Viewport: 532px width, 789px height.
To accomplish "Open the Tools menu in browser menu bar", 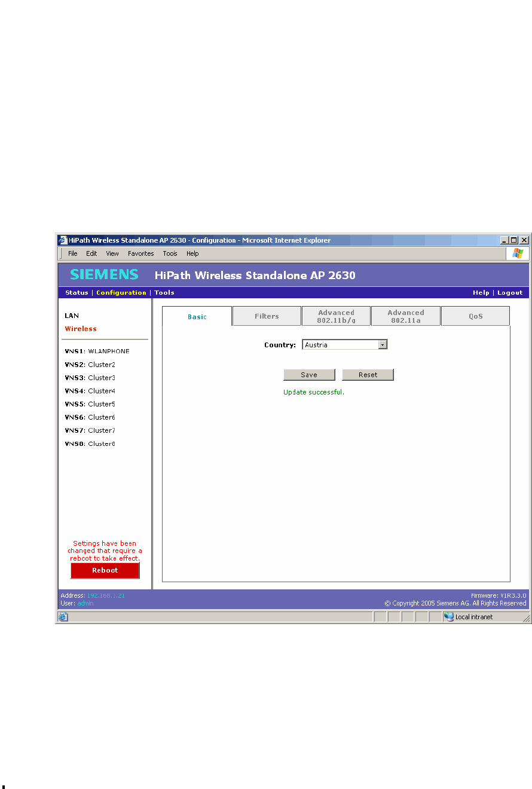I will pos(170,253).
